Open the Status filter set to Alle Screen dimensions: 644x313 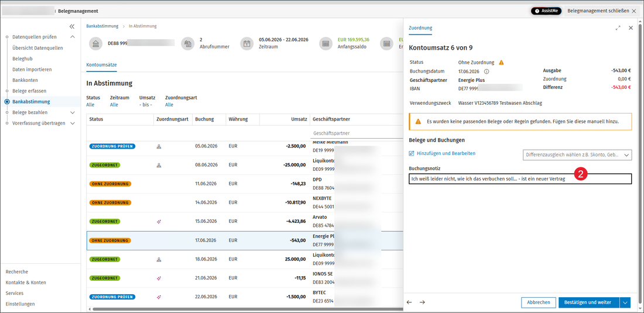(90, 105)
